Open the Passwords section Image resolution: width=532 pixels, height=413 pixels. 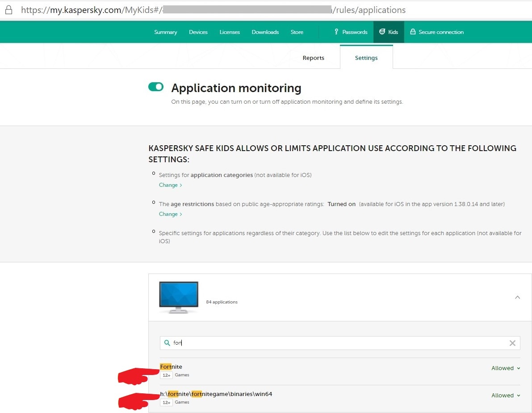coord(355,32)
